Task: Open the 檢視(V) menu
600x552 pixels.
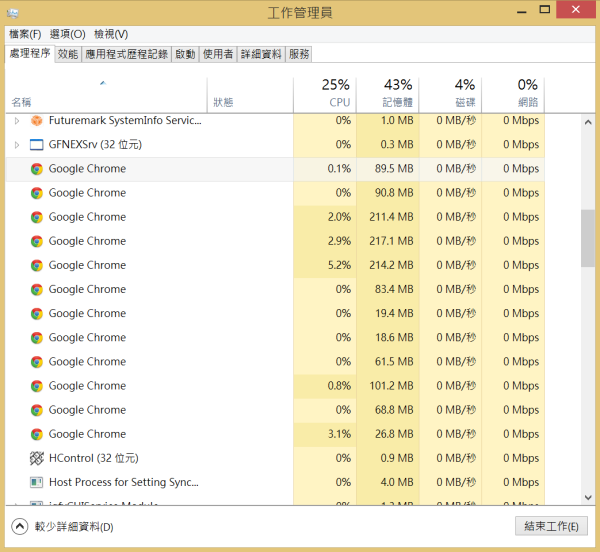Action: click(111, 34)
